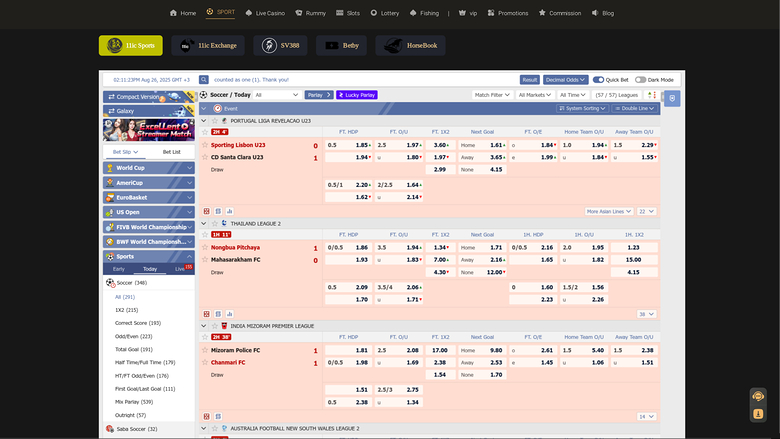
Task: Favorite India Mizoram Premier League star
Action: 215,326
